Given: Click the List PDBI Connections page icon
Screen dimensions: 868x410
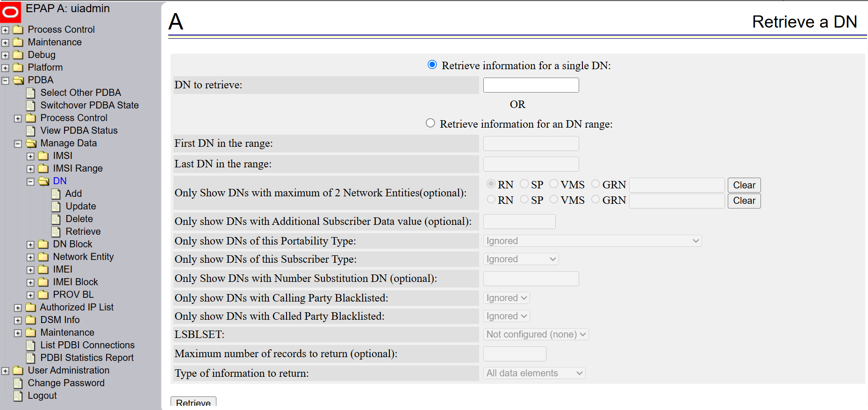Looking at the screenshot, I should click(x=31, y=345).
